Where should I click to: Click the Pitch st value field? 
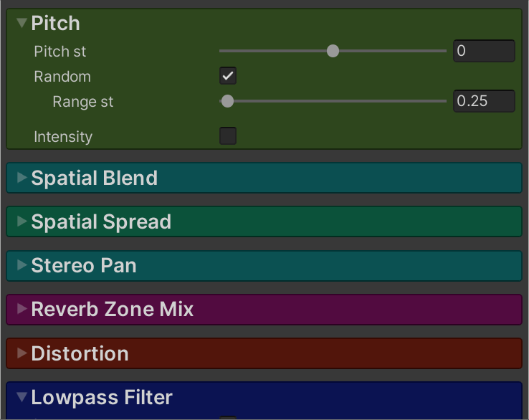[484, 51]
